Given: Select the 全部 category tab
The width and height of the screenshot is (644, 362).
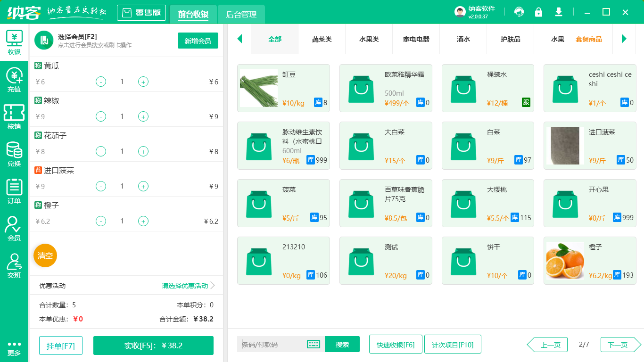Looking at the screenshot, I should [275, 39].
